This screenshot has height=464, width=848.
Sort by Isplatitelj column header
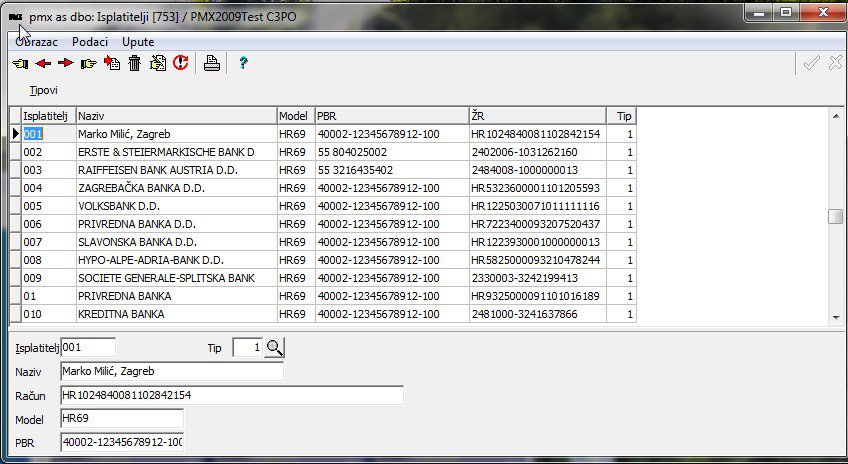(48, 116)
